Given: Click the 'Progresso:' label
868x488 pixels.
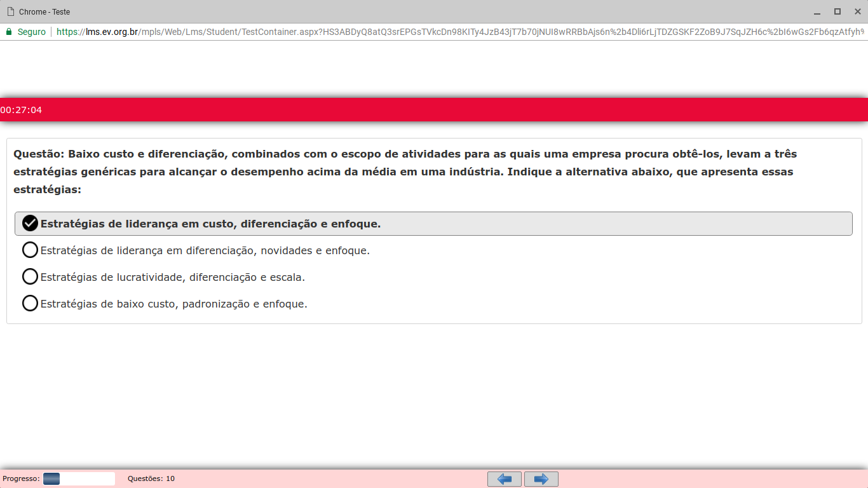Looking at the screenshot, I should click(21, 478).
